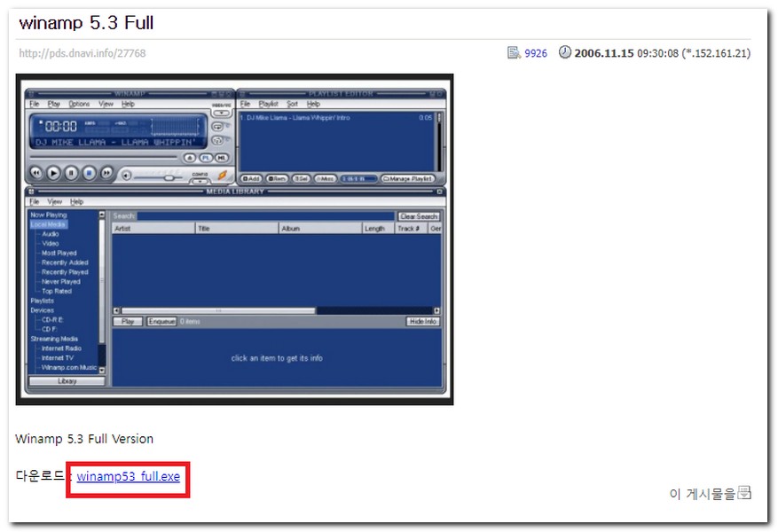
Task: Click the orange Winamp lightning bolt icon
Action: click(222, 175)
